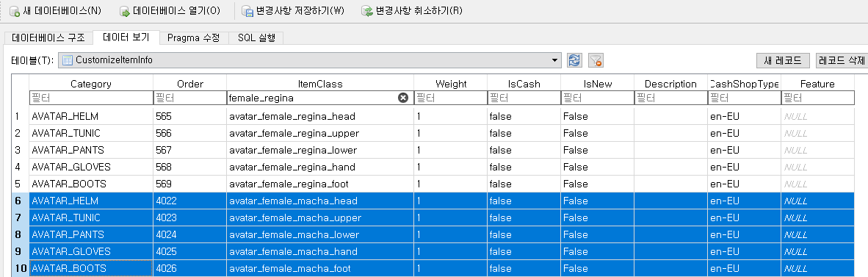Click the NULL Feature cell in row 1
Viewport: 868px width, 277px height.
[817, 116]
